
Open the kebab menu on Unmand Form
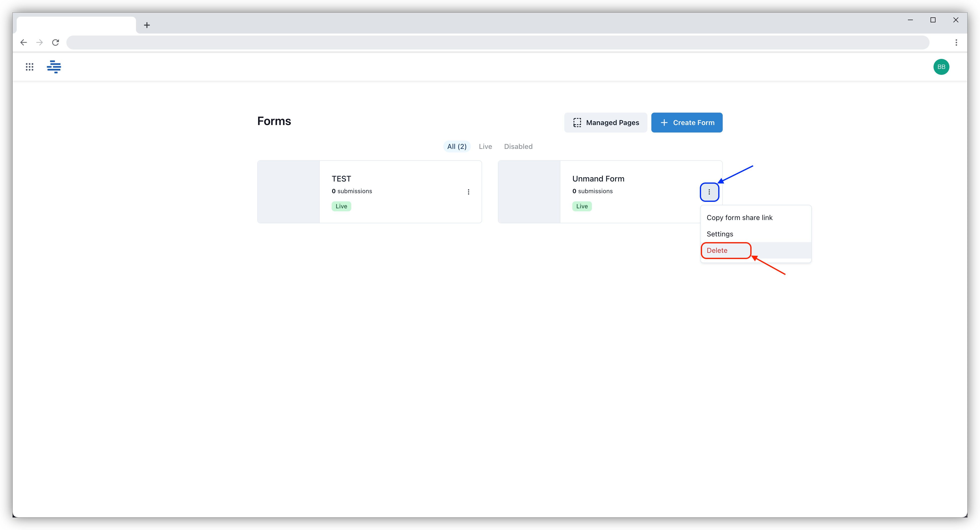coord(709,192)
